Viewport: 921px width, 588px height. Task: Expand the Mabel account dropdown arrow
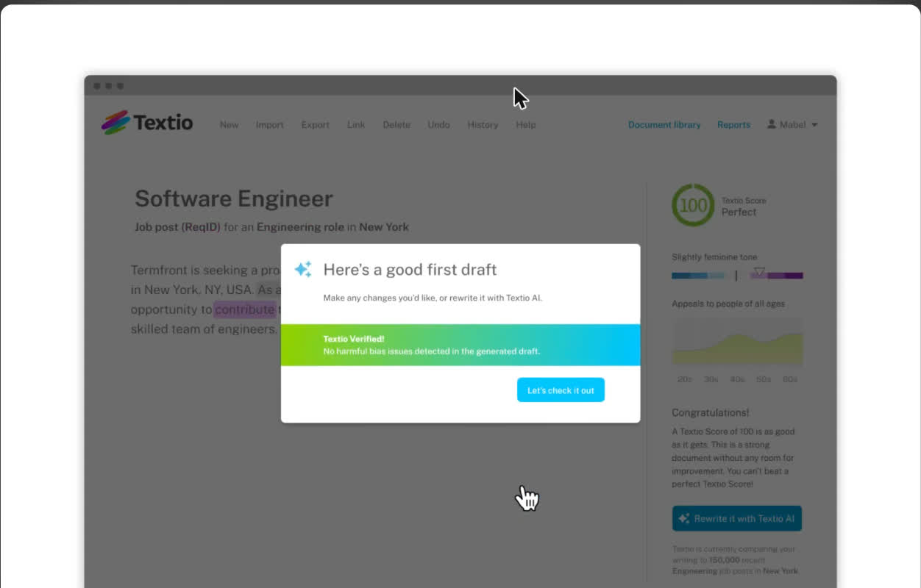(x=814, y=125)
